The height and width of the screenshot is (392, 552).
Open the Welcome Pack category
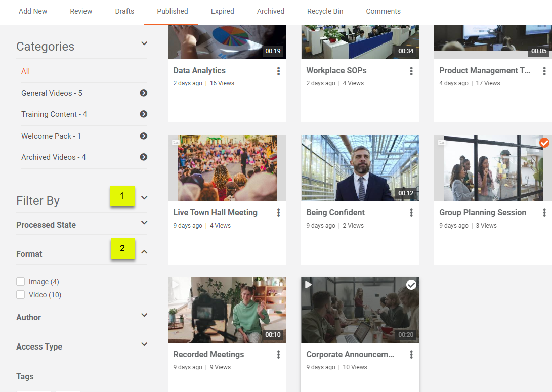click(51, 136)
